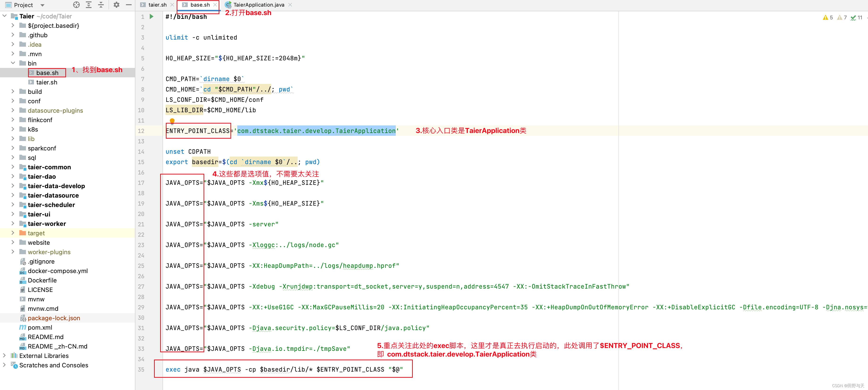Close the base.sh tab

215,5
